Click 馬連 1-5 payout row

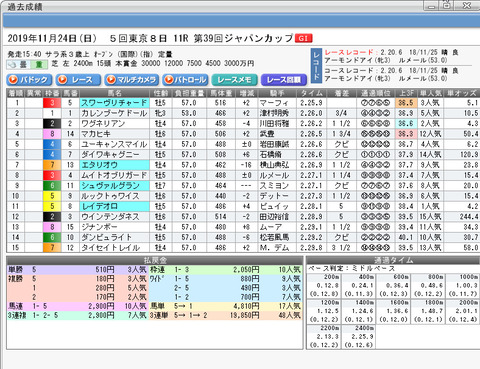(x=77, y=306)
